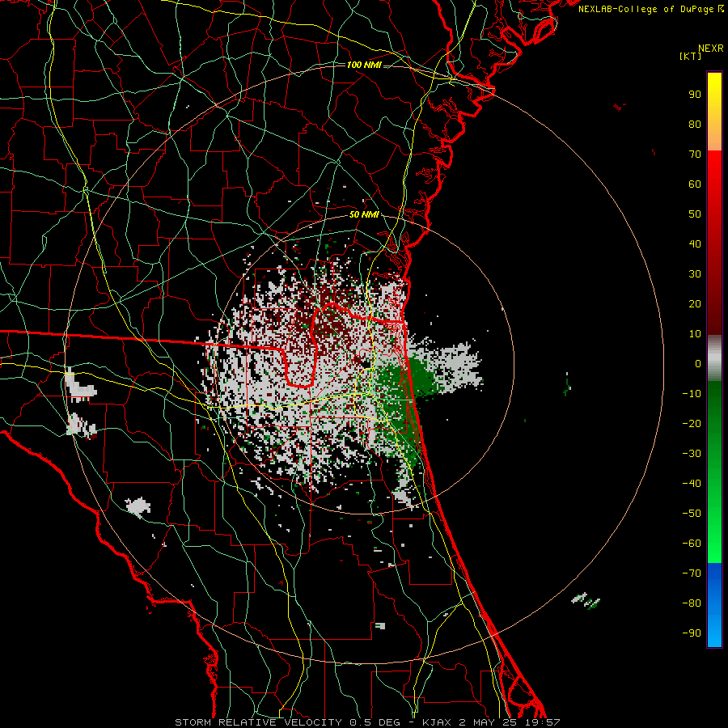Click the 0 value on the velocity scale
Image resolution: width=728 pixels, height=728 pixels.
tap(698, 363)
